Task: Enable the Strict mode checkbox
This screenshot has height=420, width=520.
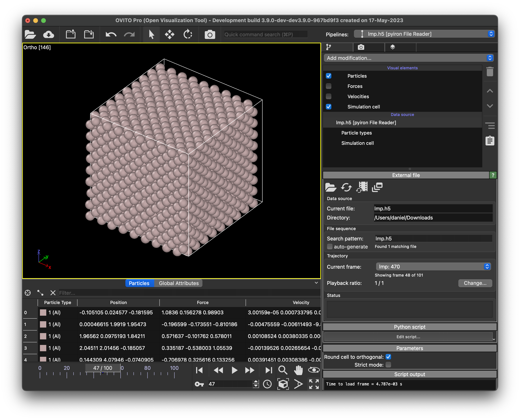Action: [x=388, y=365]
